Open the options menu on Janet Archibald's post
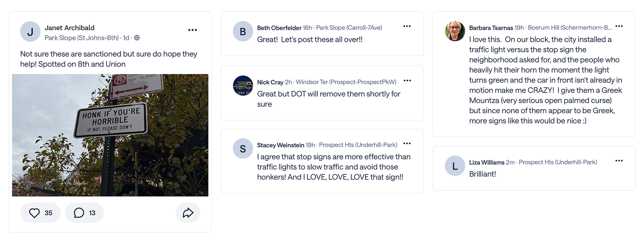Screen dimensions: 644x241 (x=192, y=30)
